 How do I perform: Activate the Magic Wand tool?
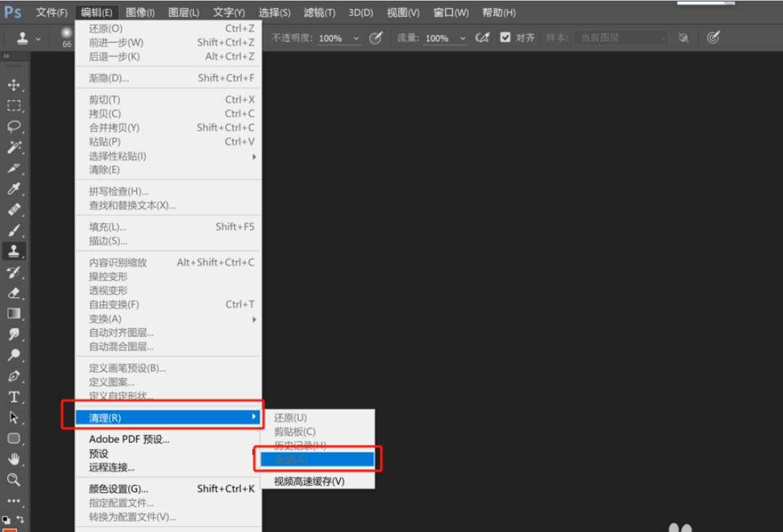click(14, 148)
